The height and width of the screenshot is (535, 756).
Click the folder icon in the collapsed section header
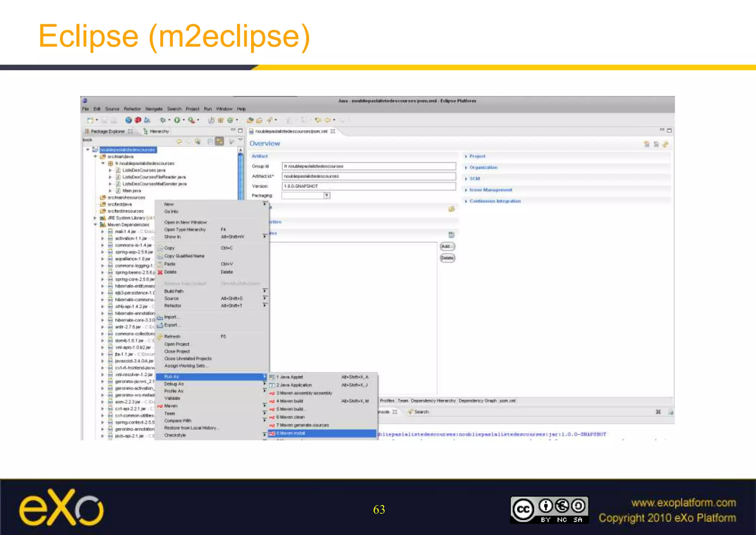[x=451, y=209]
